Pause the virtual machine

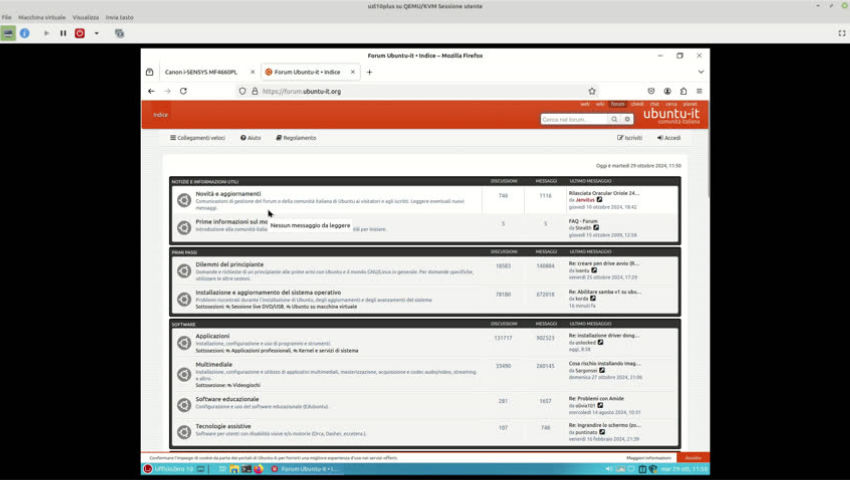63,33
